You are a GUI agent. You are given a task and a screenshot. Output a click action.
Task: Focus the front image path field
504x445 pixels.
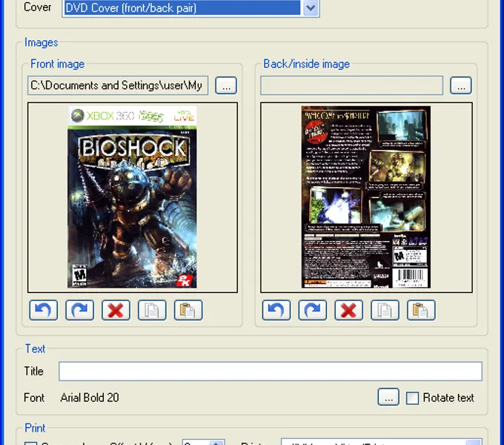point(118,85)
